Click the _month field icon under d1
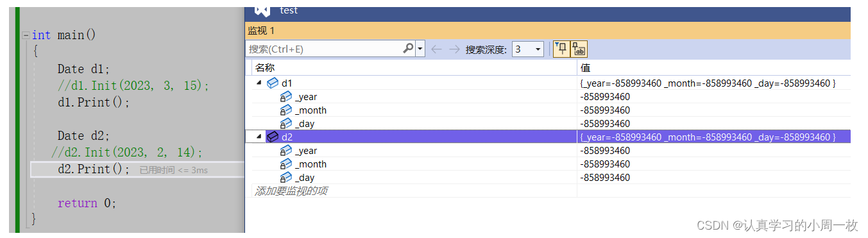This screenshot has height=238, width=868. [286, 110]
